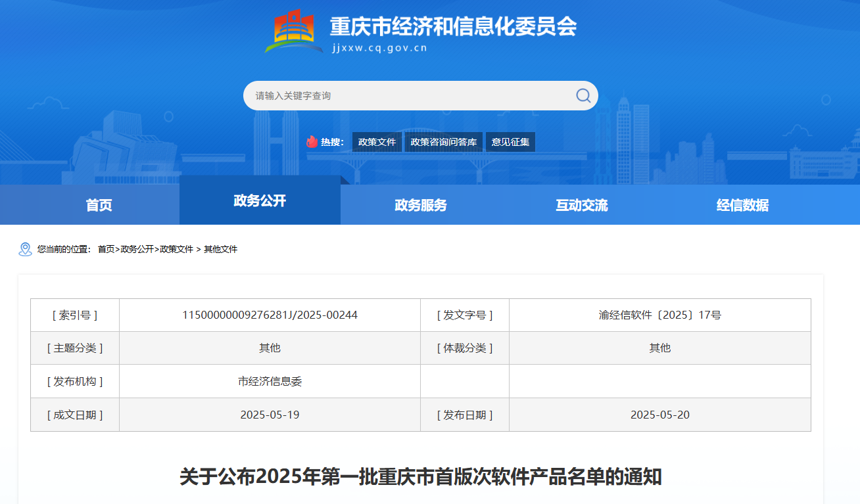Screen dimensions: 860x504
Task: Switch to the 政务服务 navigation tab
Action: (x=421, y=205)
